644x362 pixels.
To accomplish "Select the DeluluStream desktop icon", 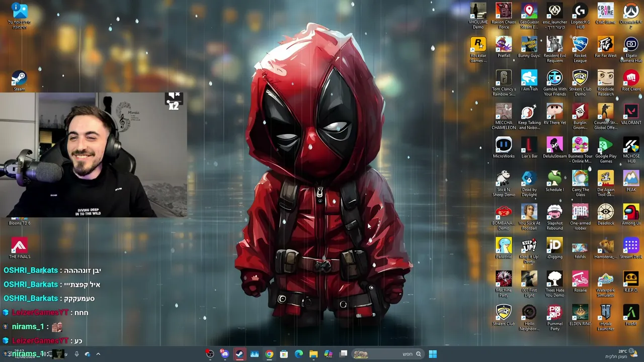I will pyautogui.click(x=554, y=148).
